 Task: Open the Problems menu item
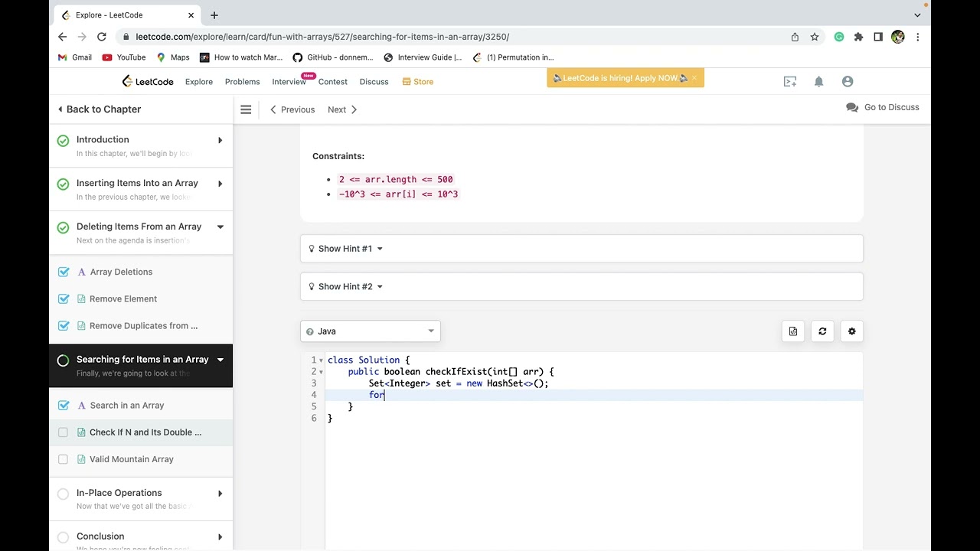[242, 82]
